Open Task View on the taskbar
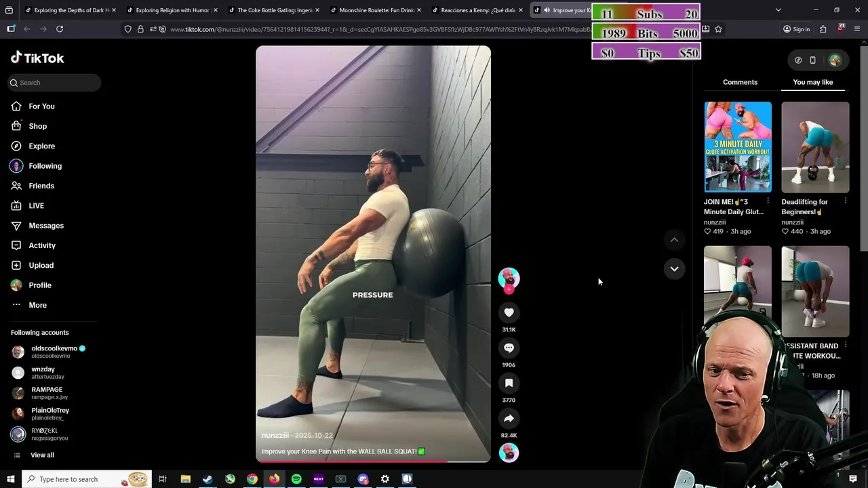 pyautogui.click(x=163, y=479)
